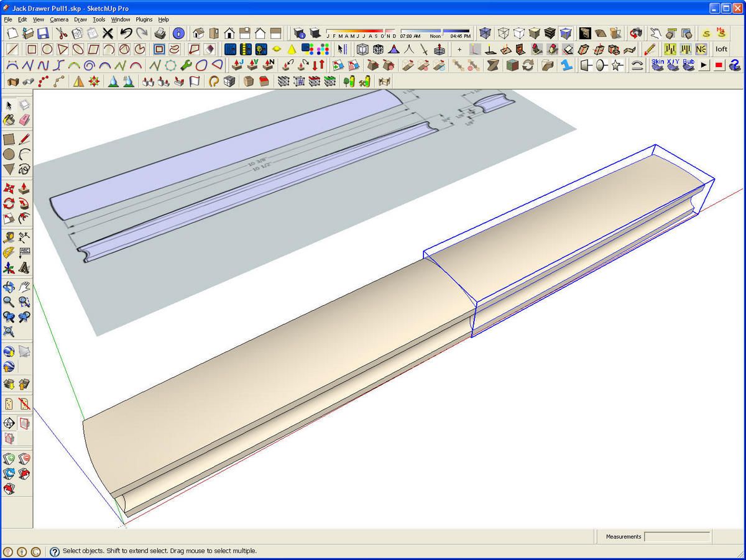Print the model using the printer icon
Screen dimensions: 746x560
(160, 33)
